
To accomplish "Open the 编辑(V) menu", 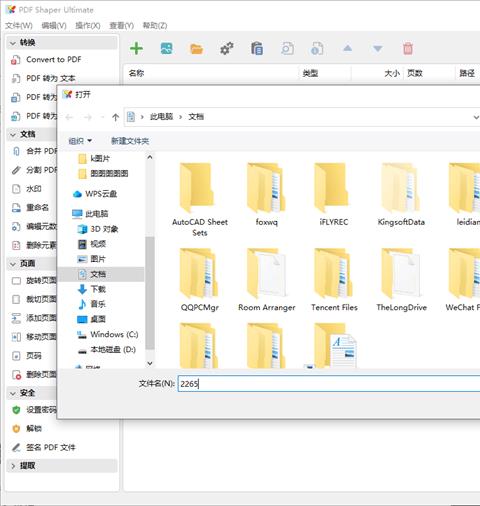I will tap(54, 26).
